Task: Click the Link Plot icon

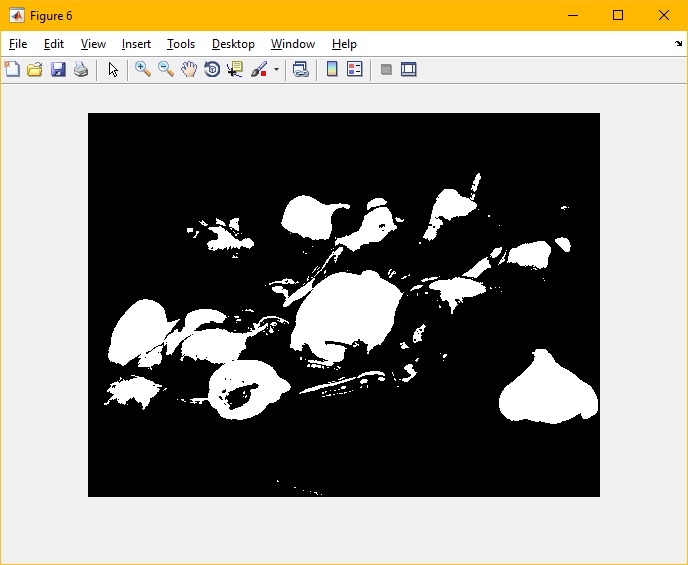Action: 300,70
